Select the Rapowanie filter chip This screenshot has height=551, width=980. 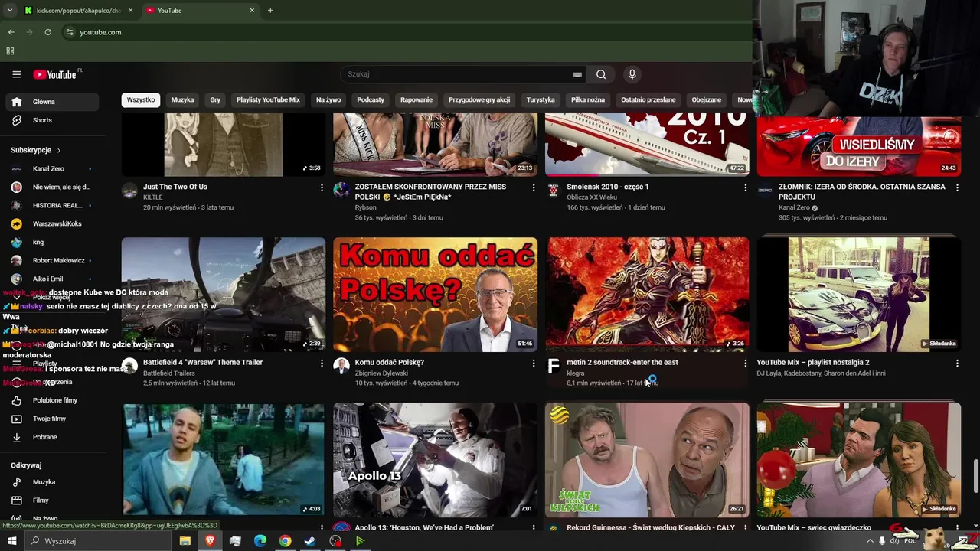coord(416,99)
